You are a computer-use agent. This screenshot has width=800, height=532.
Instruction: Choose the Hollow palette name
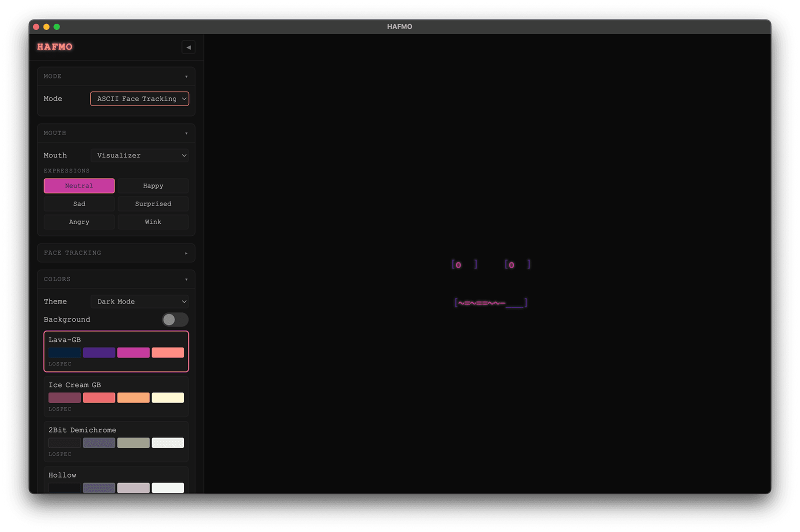(62, 475)
